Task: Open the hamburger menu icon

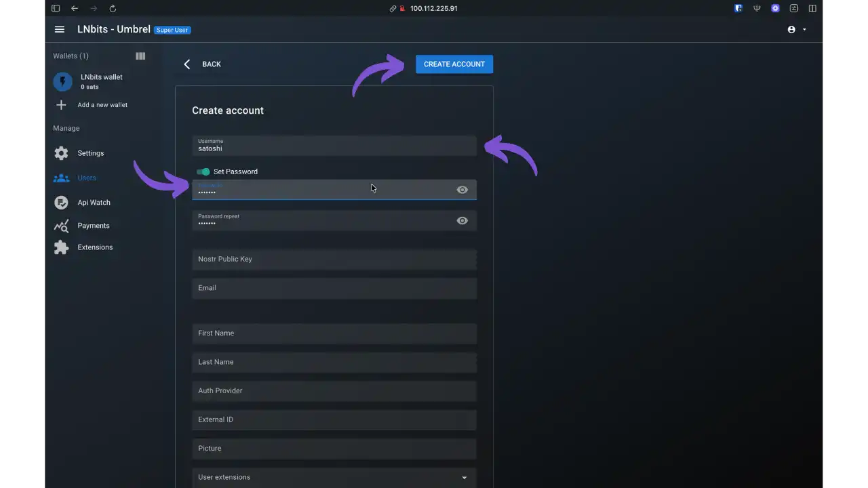Action: (x=60, y=30)
